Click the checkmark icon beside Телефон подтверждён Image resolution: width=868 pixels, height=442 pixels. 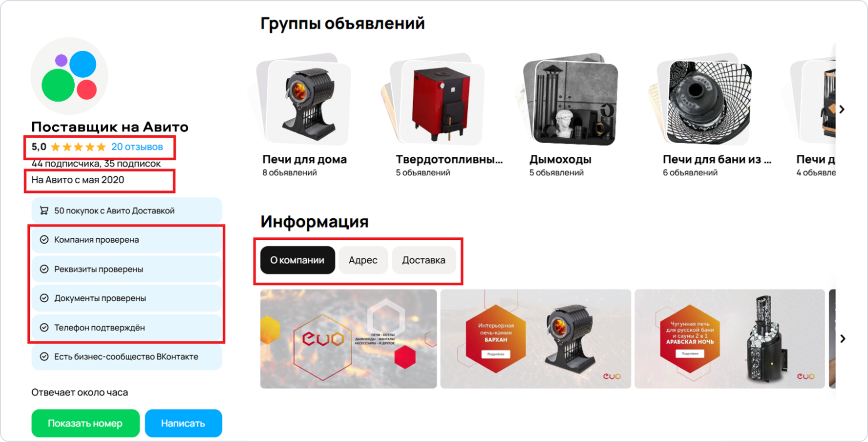coord(44,328)
